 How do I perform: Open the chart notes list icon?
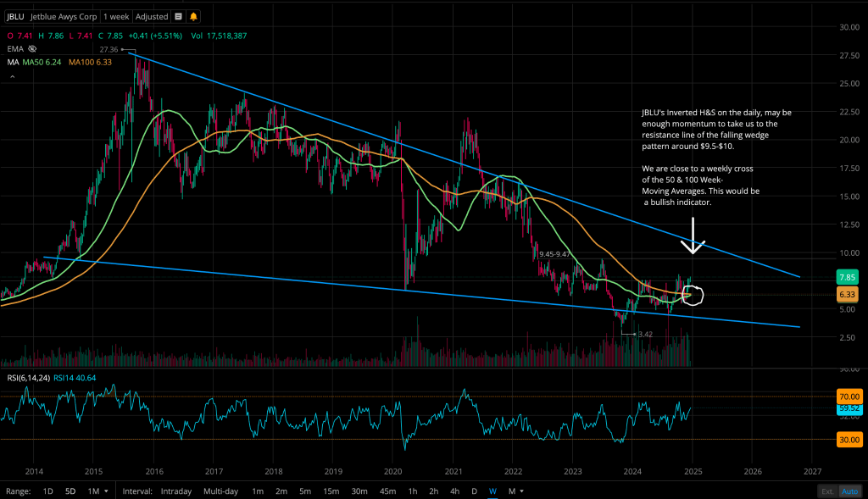178,16
